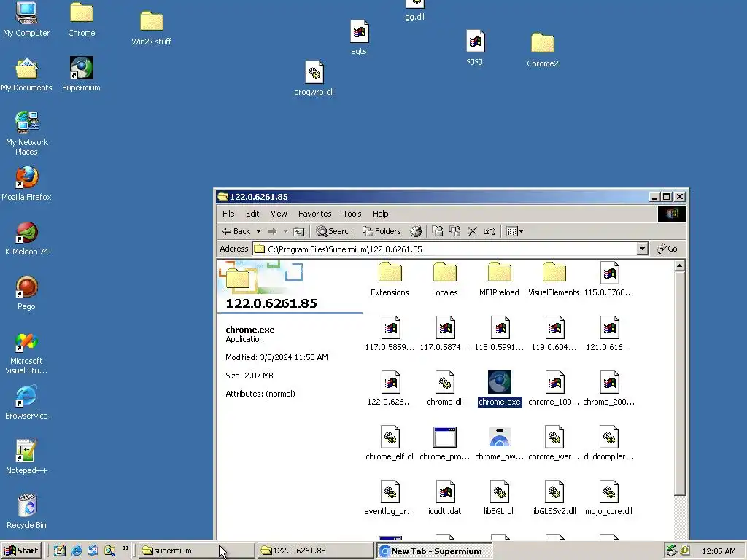
Task: Click the Forward navigation arrow
Action: pyautogui.click(x=272, y=231)
